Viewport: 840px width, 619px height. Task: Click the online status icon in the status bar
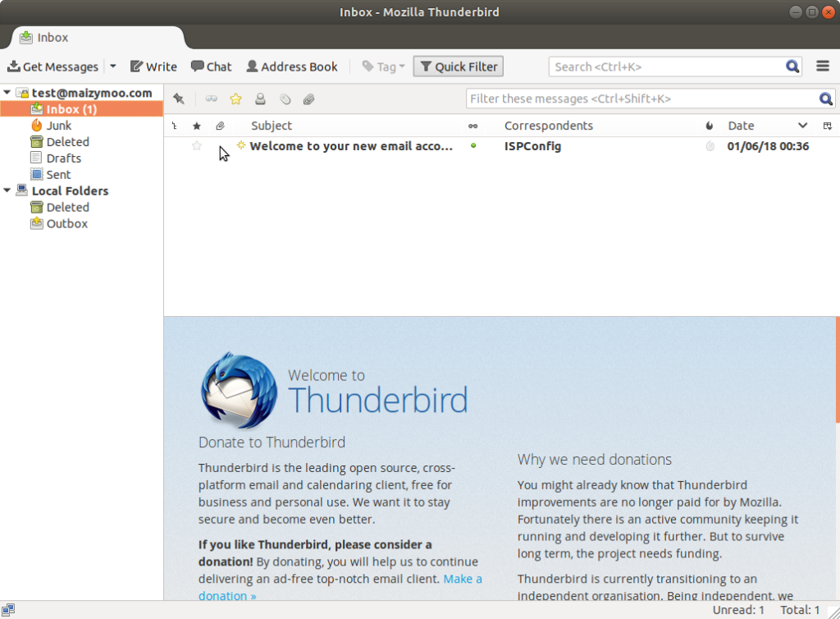point(8,610)
